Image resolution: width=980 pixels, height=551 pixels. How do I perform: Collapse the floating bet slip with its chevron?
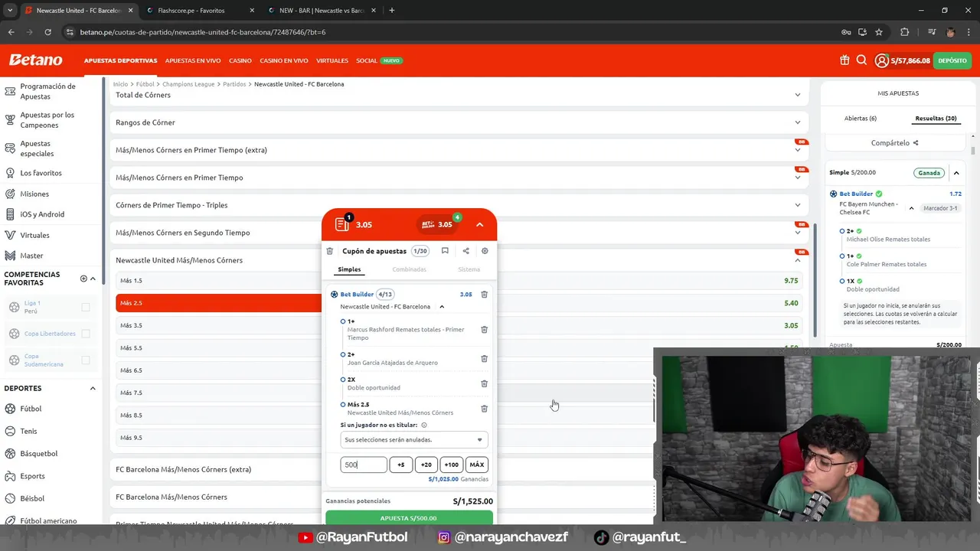tap(479, 225)
